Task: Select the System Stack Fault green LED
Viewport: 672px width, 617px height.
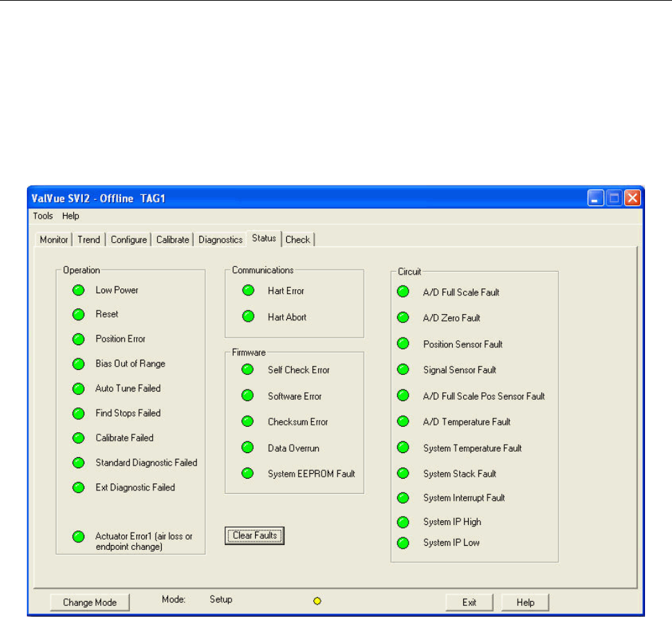Action: (x=403, y=473)
